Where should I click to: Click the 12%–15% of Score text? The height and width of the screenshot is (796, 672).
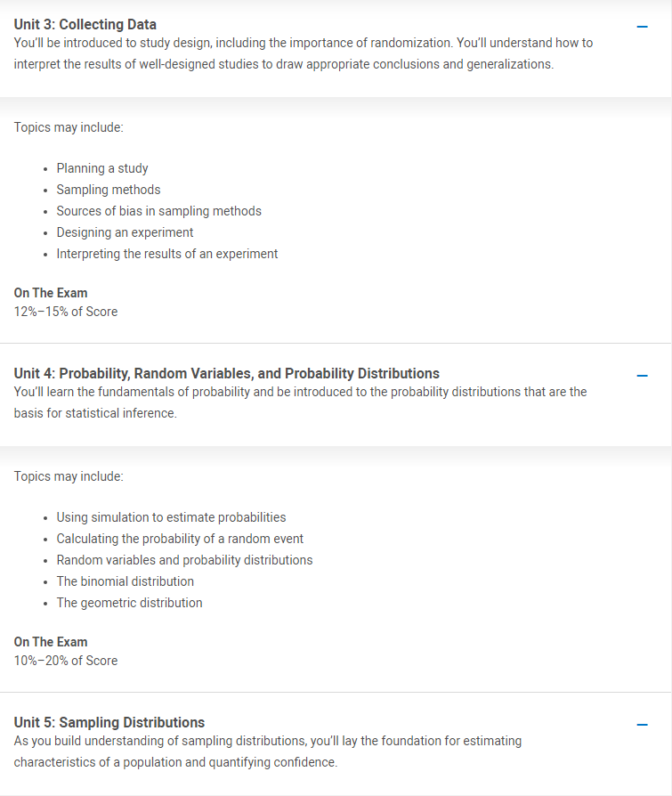(x=66, y=312)
